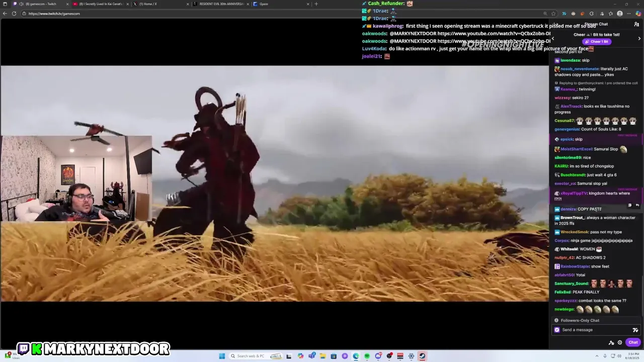This screenshot has height=362, width=644.
Task: Open Spotify from the taskbar
Action: [x=367, y=356]
